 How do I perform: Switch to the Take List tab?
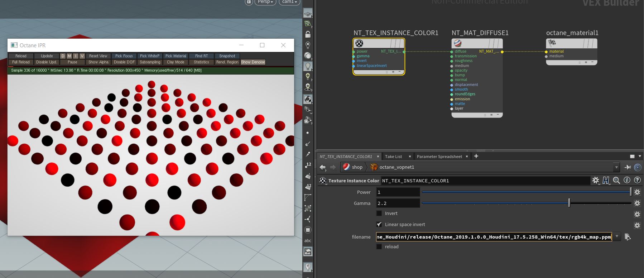(x=393, y=157)
